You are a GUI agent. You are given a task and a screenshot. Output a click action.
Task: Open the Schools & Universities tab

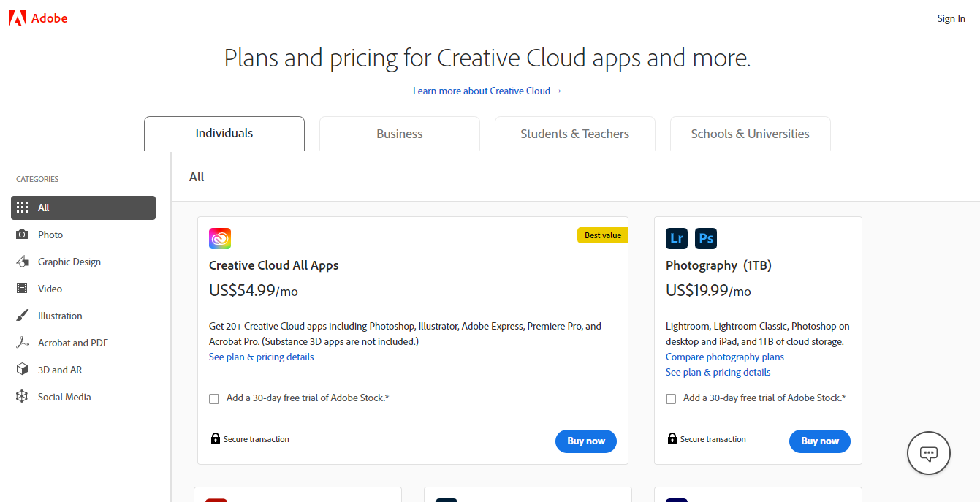pos(750,134)
